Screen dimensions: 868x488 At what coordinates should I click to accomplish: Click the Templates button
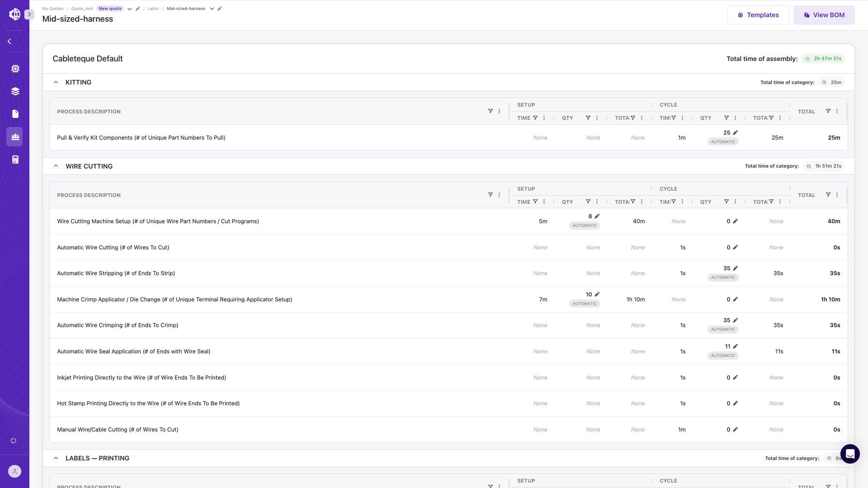tap(758, 15)
